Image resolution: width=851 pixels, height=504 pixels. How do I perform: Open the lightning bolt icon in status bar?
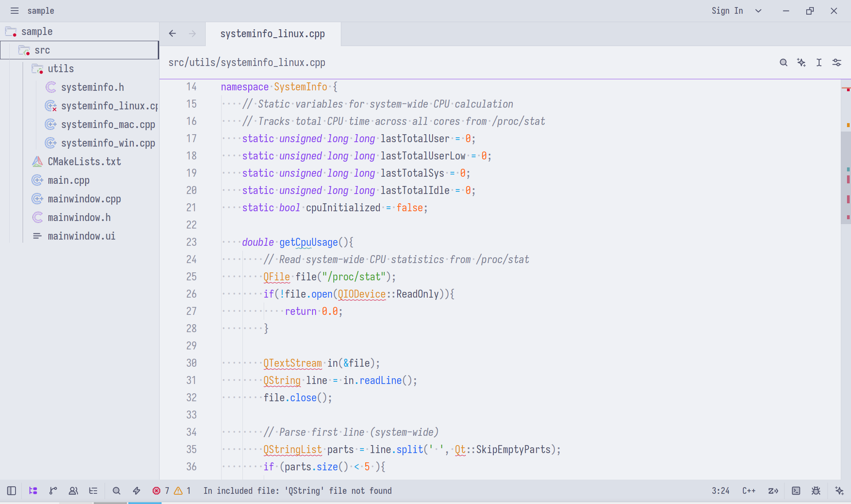137,491
